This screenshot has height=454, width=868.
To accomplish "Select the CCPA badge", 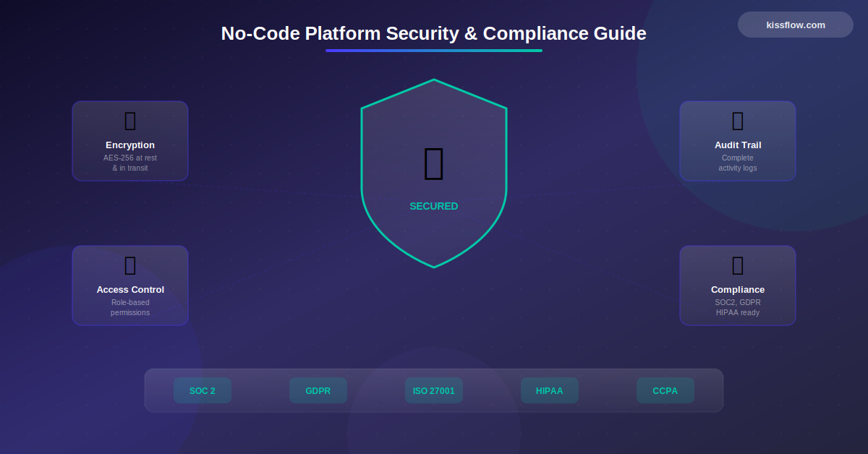I will [665, 390].
